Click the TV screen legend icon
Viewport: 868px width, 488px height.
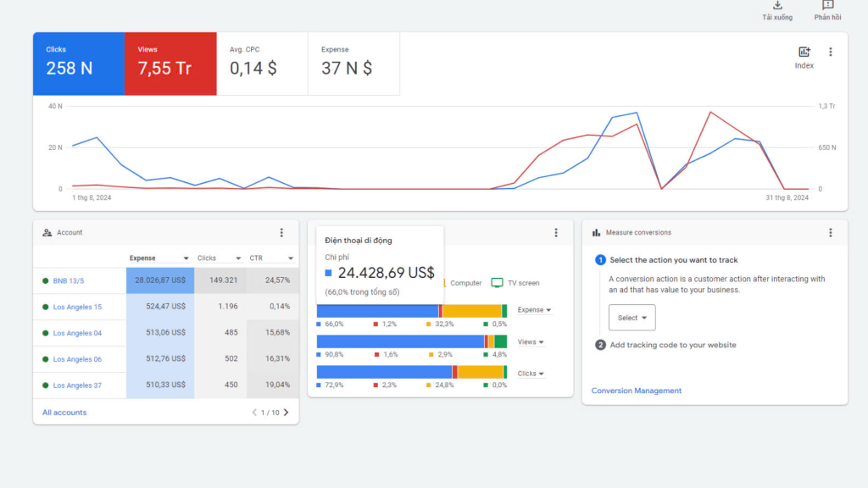point(498,283)
